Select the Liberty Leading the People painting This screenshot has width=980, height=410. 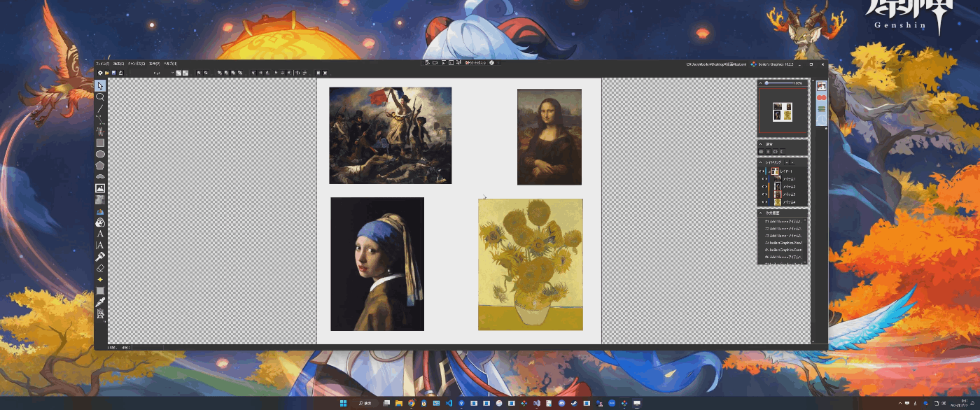[x=390, y=135]
